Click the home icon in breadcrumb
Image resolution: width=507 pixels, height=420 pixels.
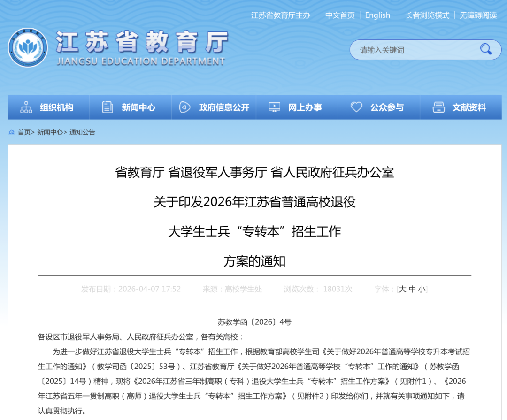pyautogui.click(x=12, y=132)
